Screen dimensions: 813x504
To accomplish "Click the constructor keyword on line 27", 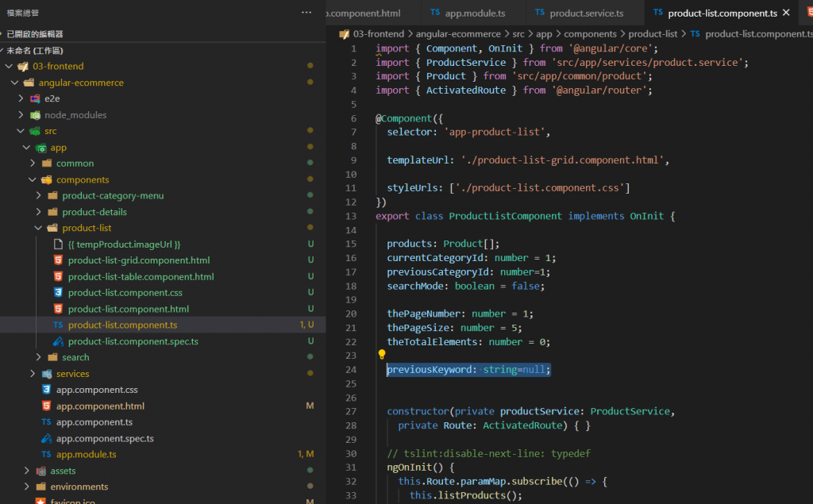I will point(418,411).
